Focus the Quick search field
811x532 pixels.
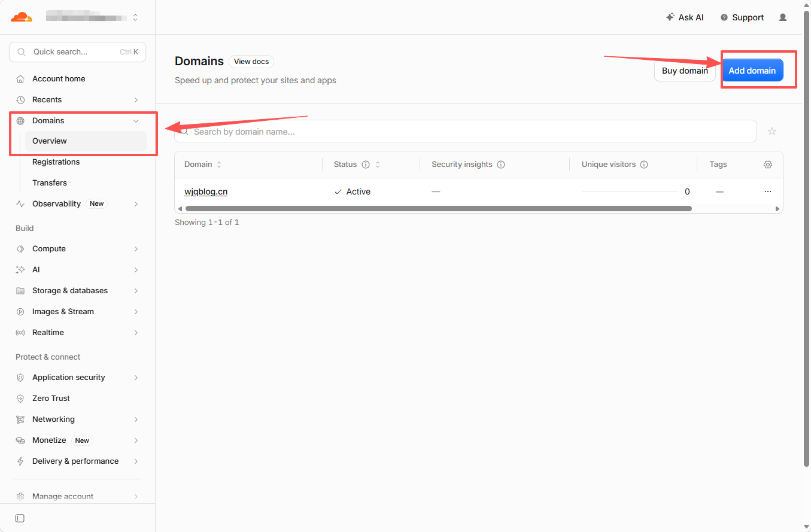click(x=78, y=52)
